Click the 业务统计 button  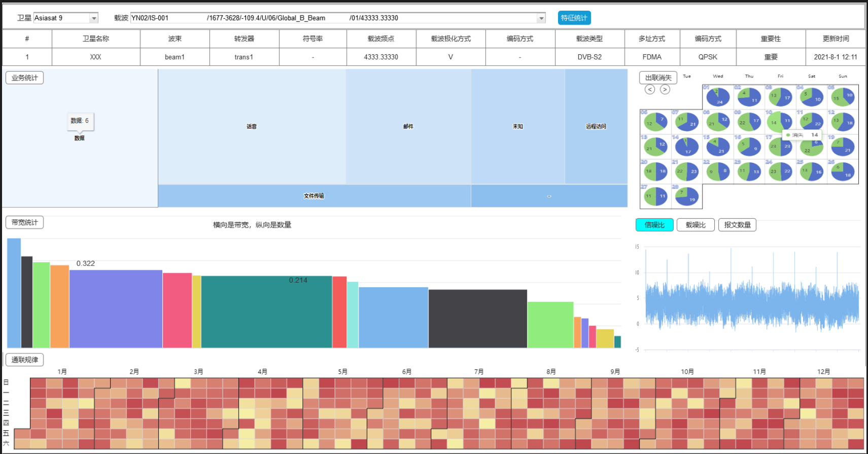tap(24, 78)
